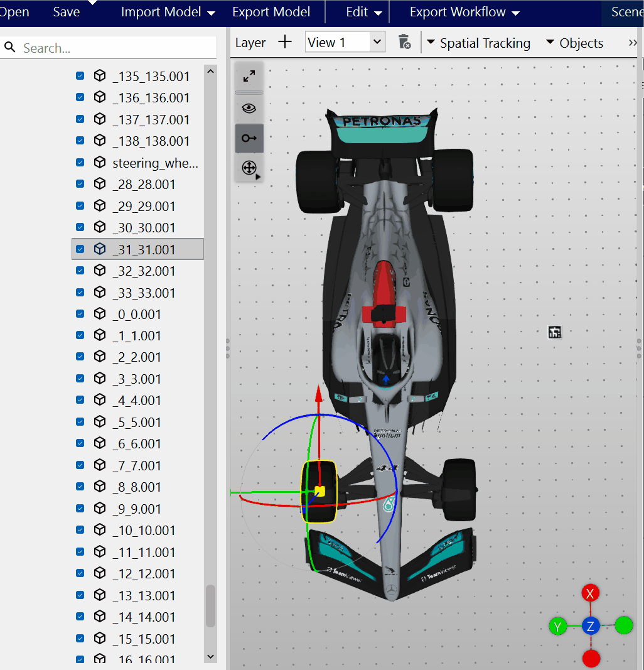The height and width of the screenshot is (670, 644).
Task: Toggle the eye visibility tool in viewport
Action: [x=249, y=108]
